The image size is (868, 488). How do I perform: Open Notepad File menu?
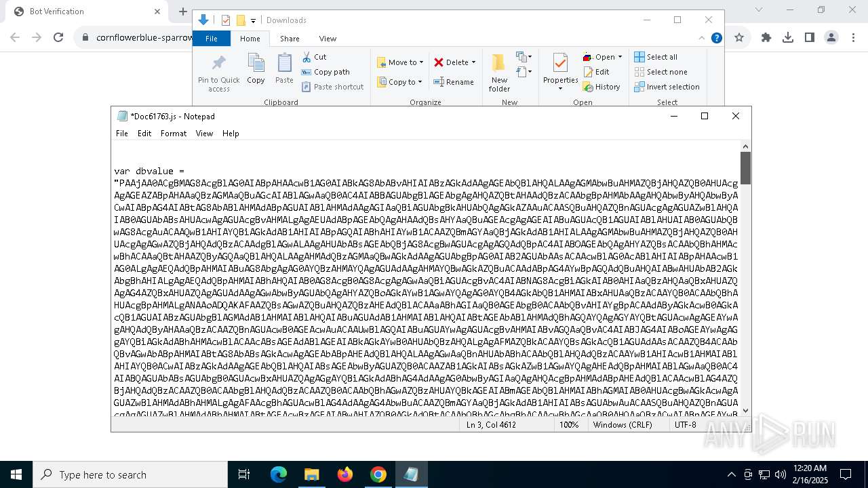[122, 134]
